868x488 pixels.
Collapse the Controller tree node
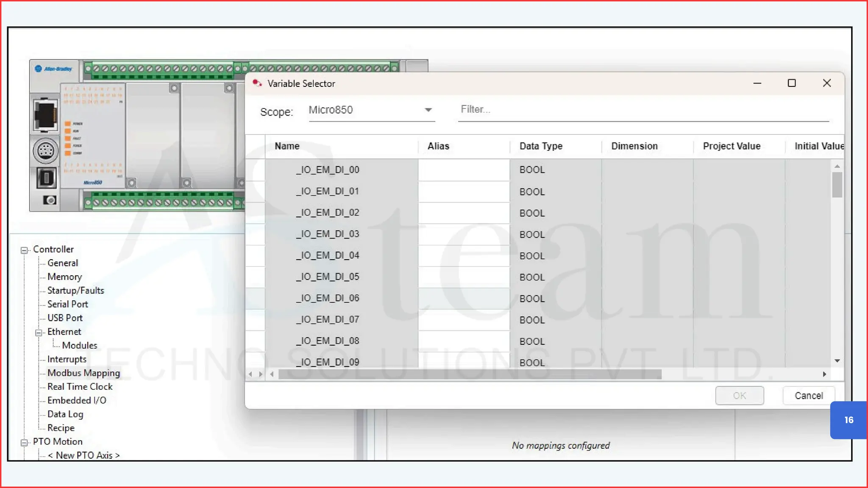[24, 250]
